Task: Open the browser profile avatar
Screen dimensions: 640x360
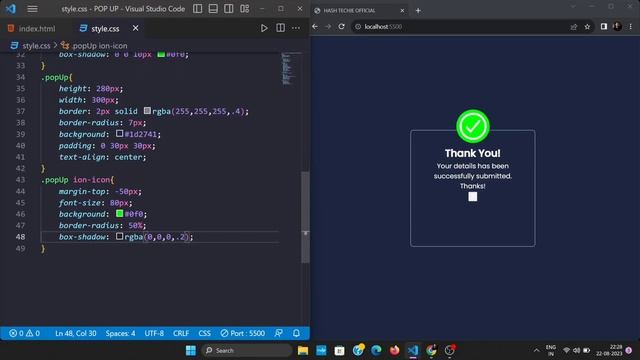Action: pyautogui.click(x=617, y=27)
